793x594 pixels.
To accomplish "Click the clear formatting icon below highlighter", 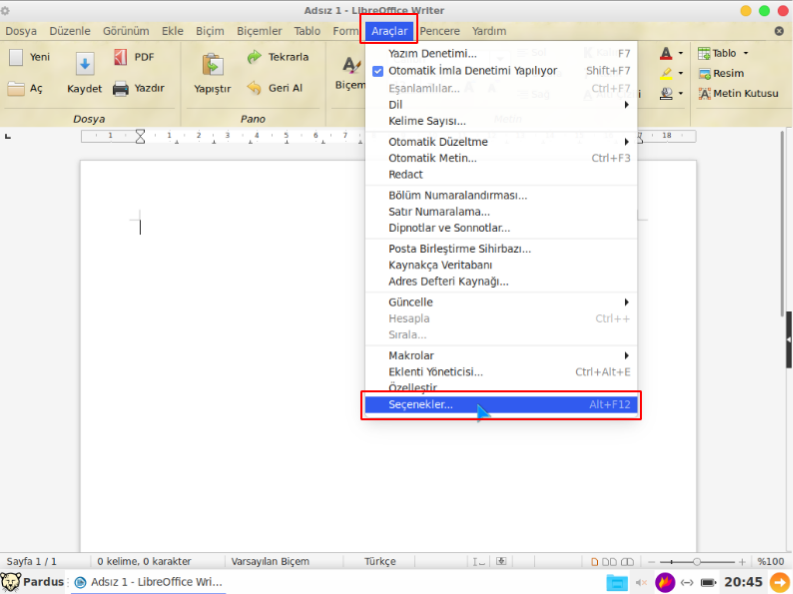I will tap(666, 94).
